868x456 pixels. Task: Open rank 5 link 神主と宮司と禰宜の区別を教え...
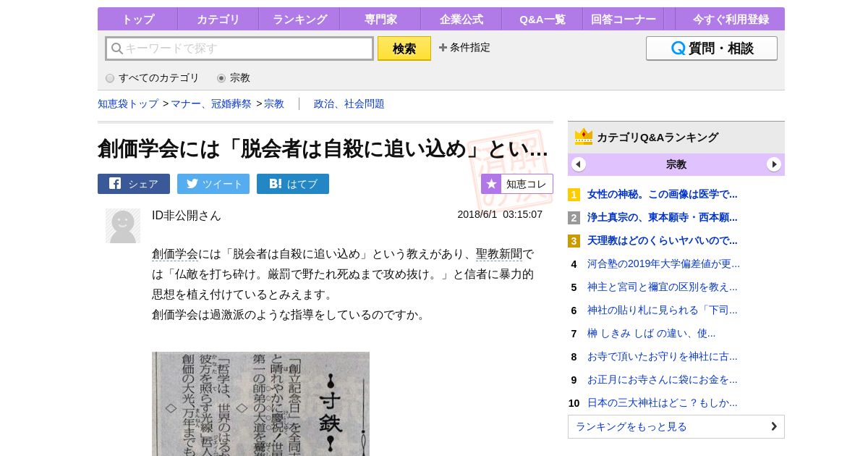point(663,287)
